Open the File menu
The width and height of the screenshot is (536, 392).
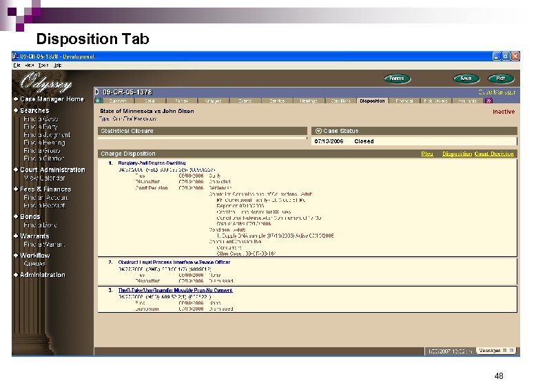[17, 65]
